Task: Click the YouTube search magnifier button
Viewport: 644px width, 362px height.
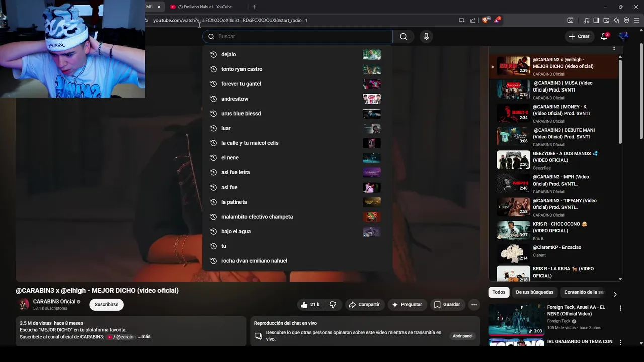Action: pyautogui.click(x=404, y=36)
